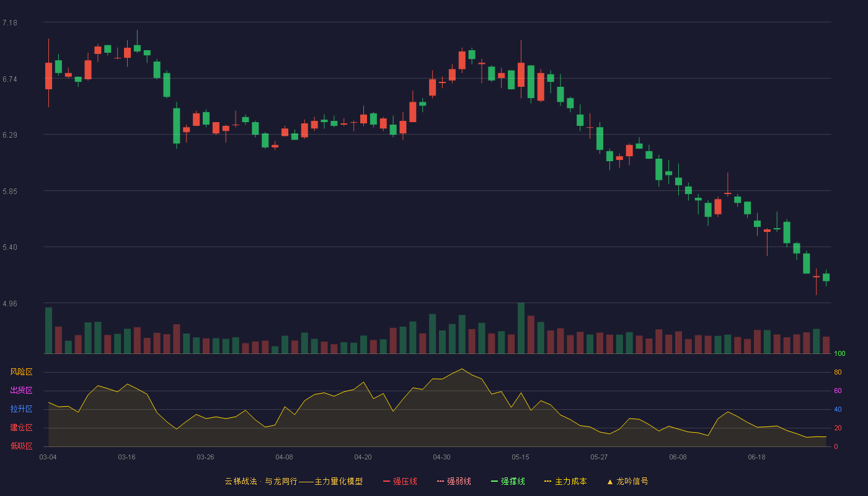Click the 03-16 date label
Viewport: 868px width, 496px height.
[126, 457]
